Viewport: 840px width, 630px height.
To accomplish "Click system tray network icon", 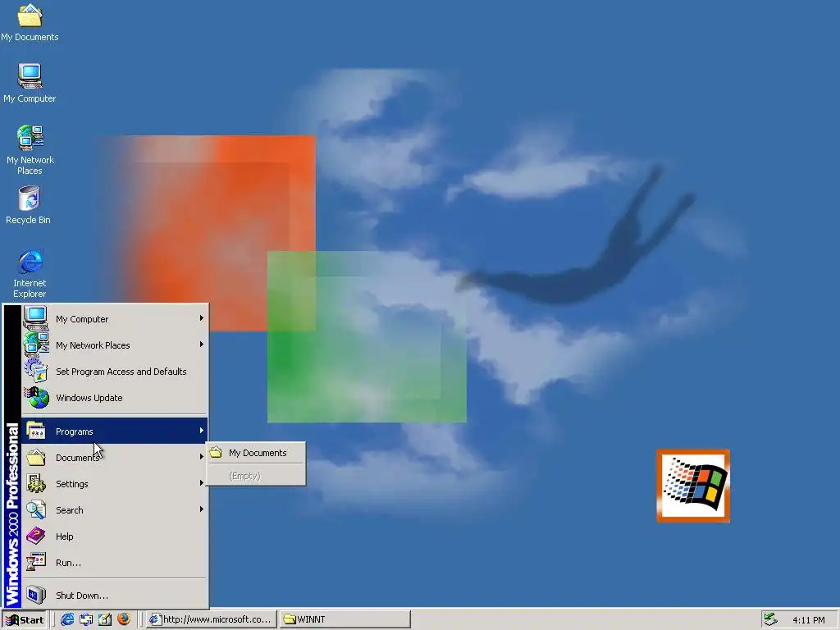I will click(x=770, y=619).
